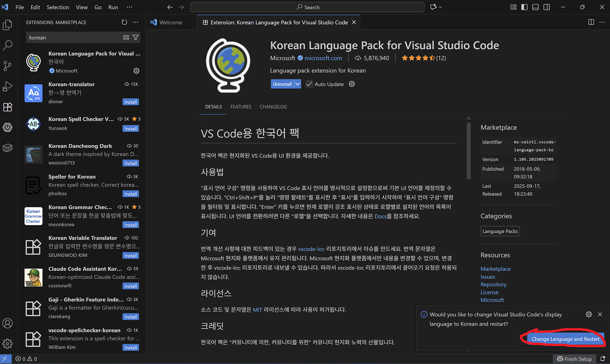
Task: Open Source Control view
Action: point(8,66)
